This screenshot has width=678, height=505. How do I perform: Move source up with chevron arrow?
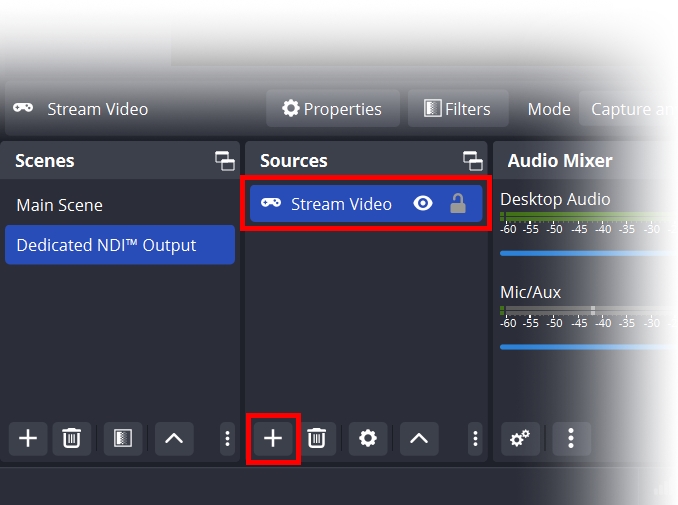pos(419,438)
